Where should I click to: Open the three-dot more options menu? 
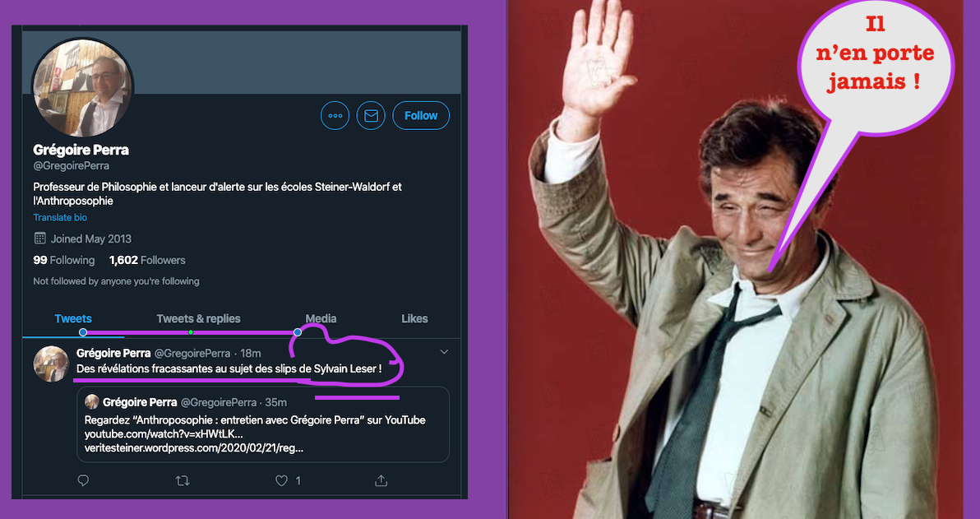click(335, 116)
